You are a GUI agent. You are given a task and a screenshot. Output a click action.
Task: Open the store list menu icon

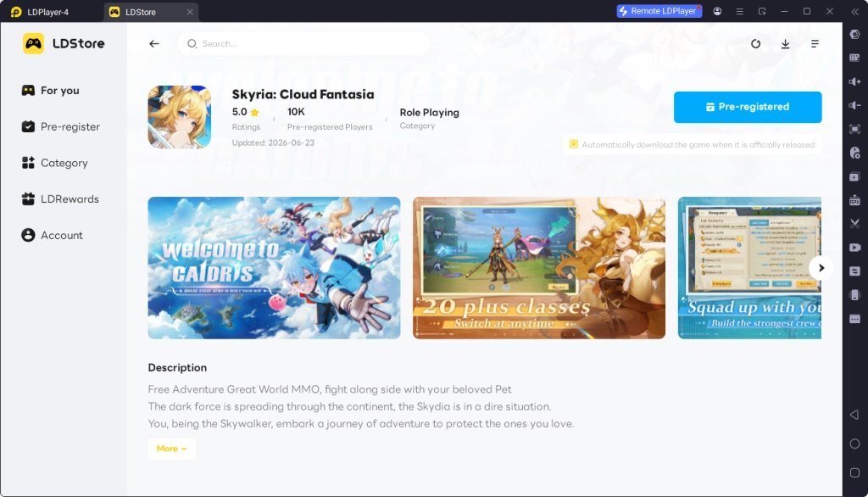pos(815,44)
